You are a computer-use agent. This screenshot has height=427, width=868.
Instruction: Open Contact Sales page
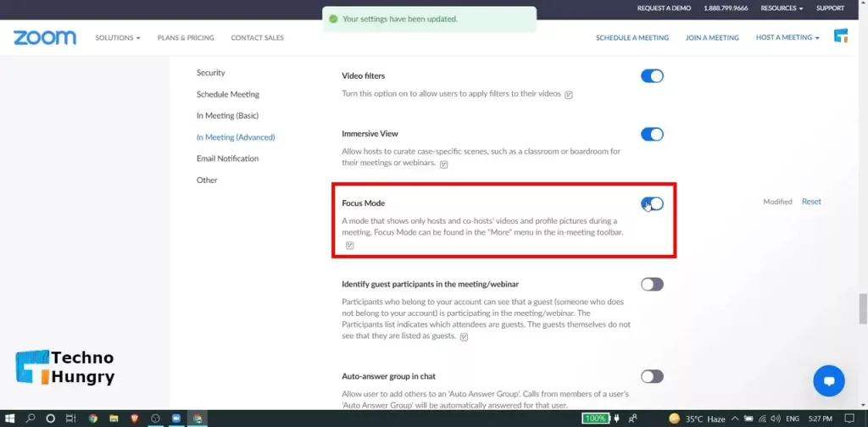point(258,37)
